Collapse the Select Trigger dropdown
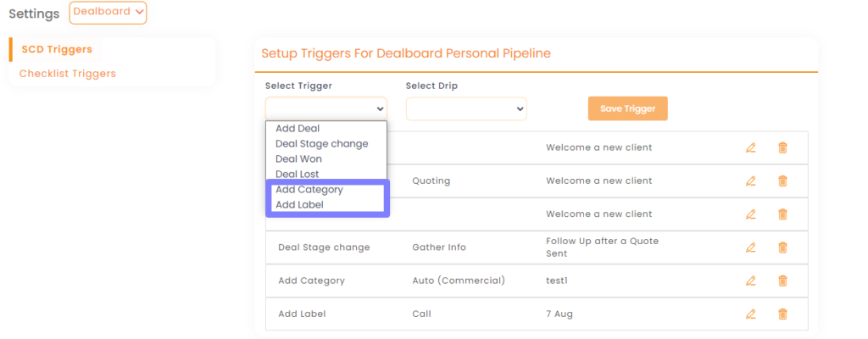 [x=325, y=108]
